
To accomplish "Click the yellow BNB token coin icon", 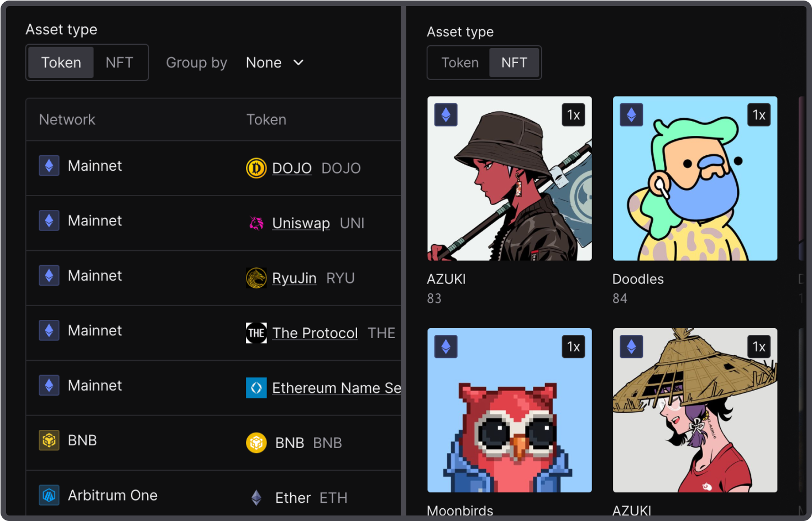I will (256, 443).
